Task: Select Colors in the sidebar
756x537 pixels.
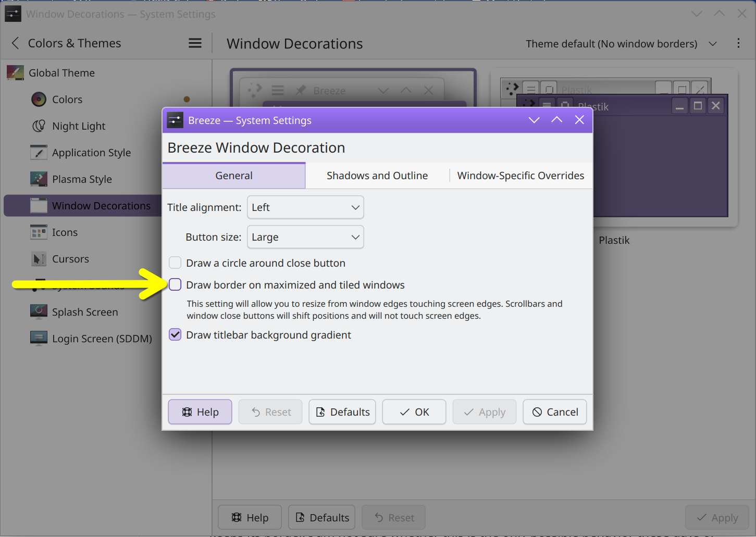Action: [x=106, y=99]
